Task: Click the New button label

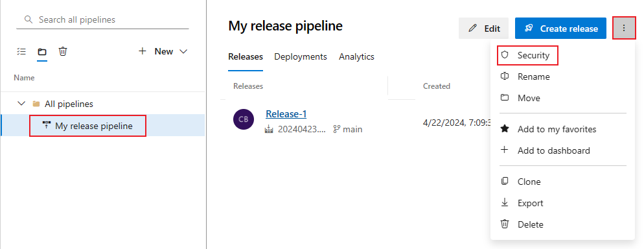Action: click(163, 51)
